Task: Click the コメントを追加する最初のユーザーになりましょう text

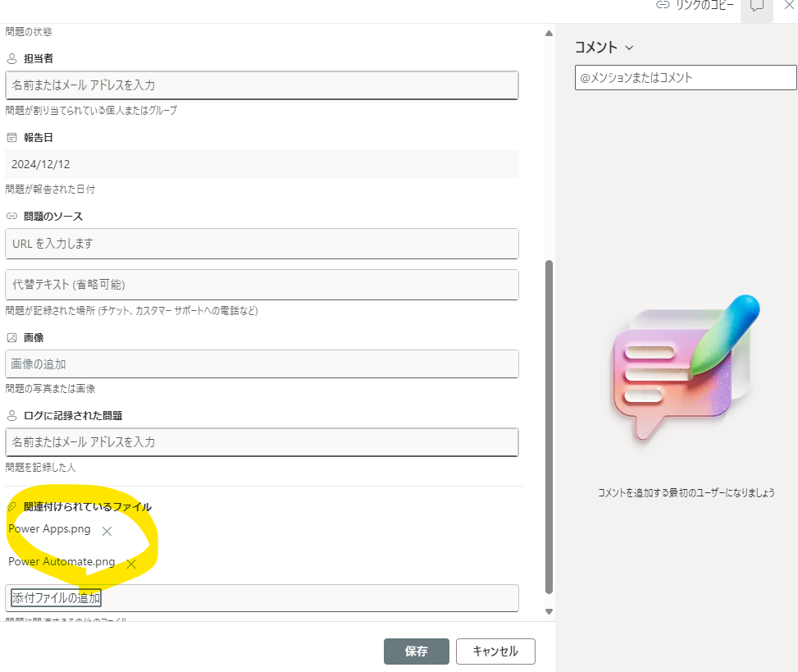Action: [x=686, y=493]
